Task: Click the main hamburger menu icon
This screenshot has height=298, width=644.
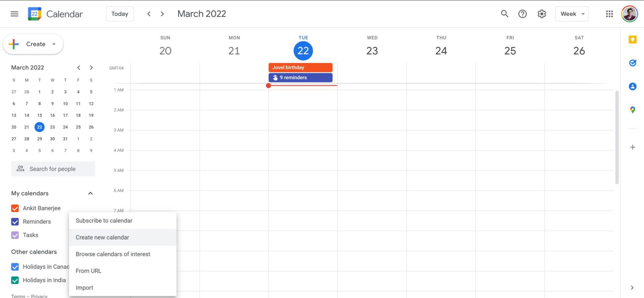Action: [x=14, y=14]
